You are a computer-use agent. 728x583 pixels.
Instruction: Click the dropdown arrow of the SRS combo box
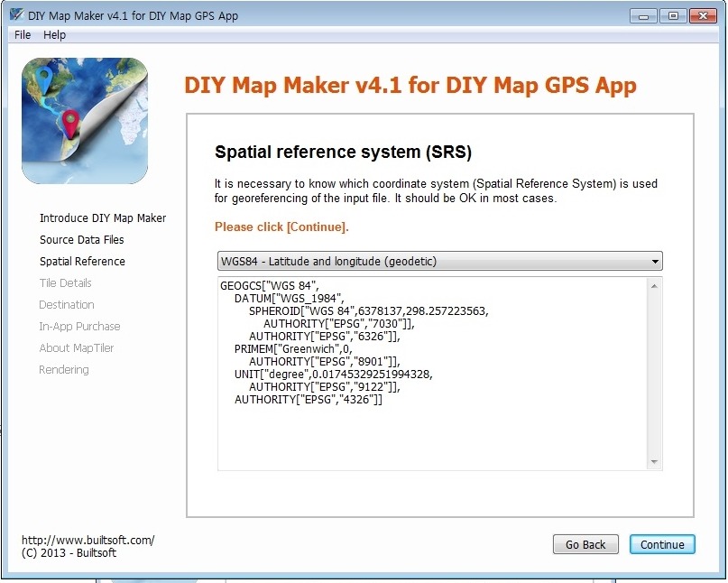(655, 262)
